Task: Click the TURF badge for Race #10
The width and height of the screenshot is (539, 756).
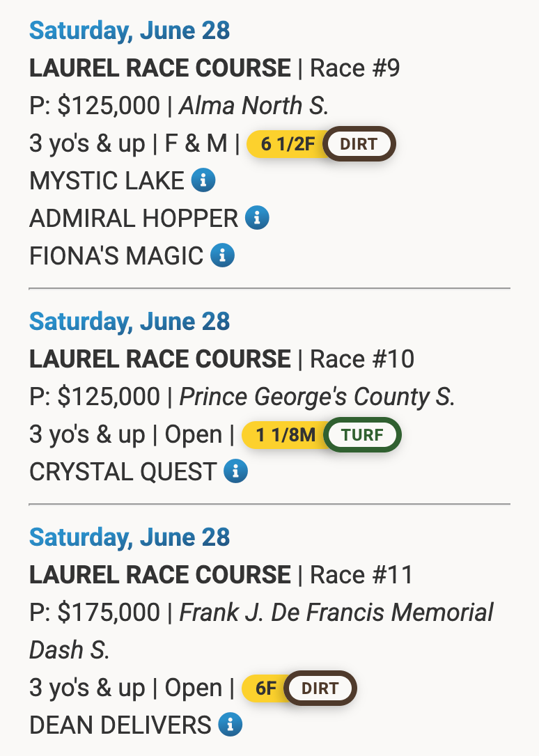Action: pyautogui.click(x=362, y=434)
